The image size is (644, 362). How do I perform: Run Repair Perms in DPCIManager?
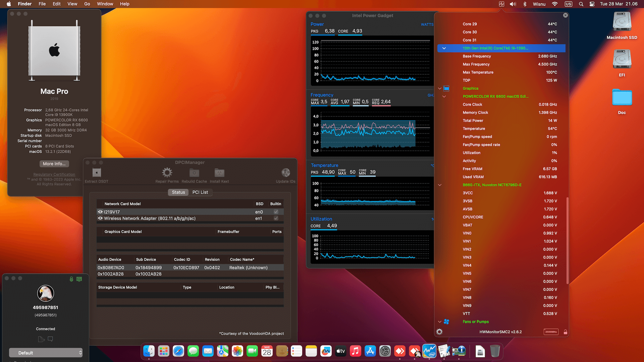click(x=167, y=173)
